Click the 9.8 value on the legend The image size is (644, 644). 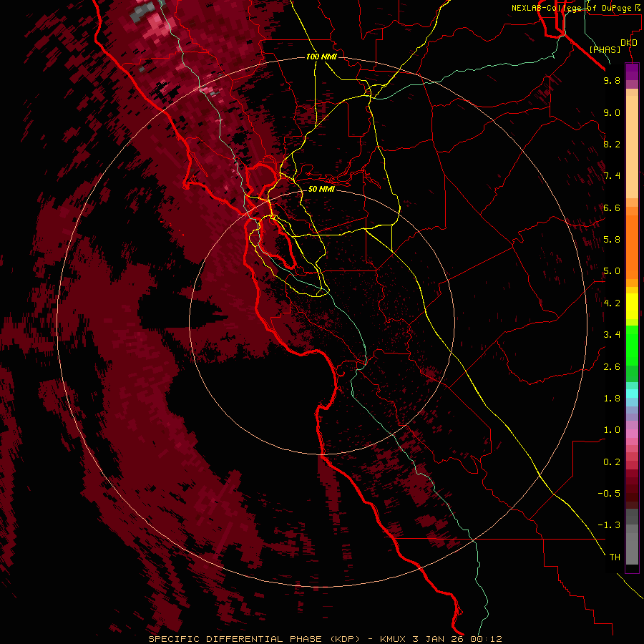[x=612, y=80]
